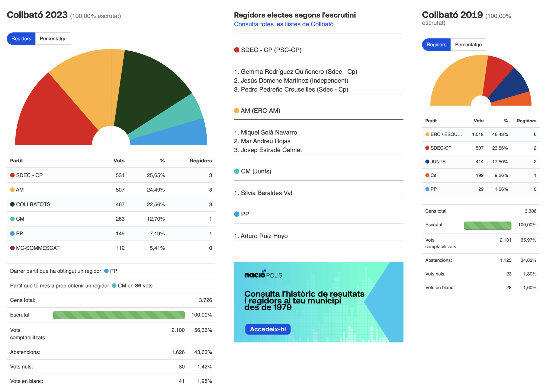Click the blue PP dot in 'Darrer partit' line
This screenshot has height=392, width=546.
coord(106,271)
